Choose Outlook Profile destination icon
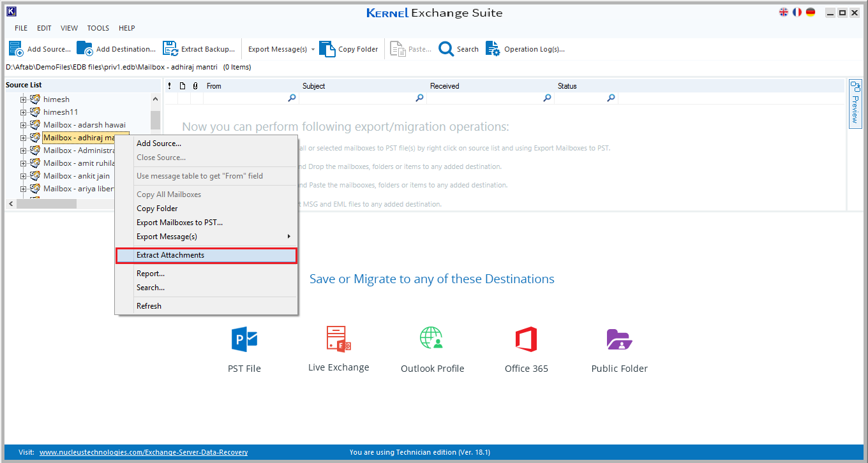868x463 pixels. point(431,339)
